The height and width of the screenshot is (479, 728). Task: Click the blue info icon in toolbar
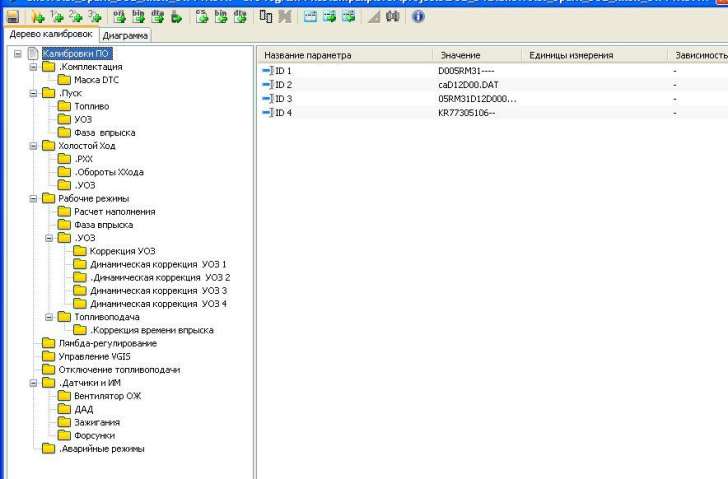(418, 17)
